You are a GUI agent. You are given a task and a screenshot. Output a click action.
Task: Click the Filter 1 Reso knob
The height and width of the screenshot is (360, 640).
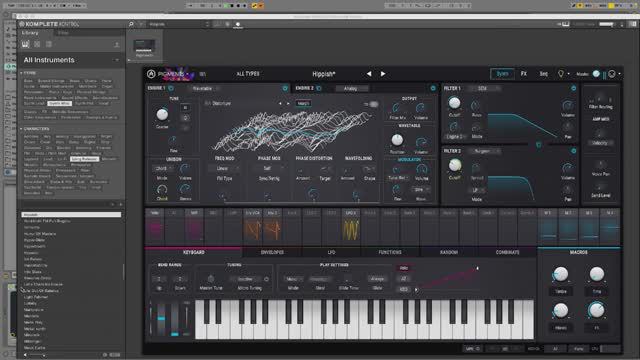click(x=476, y=106)
